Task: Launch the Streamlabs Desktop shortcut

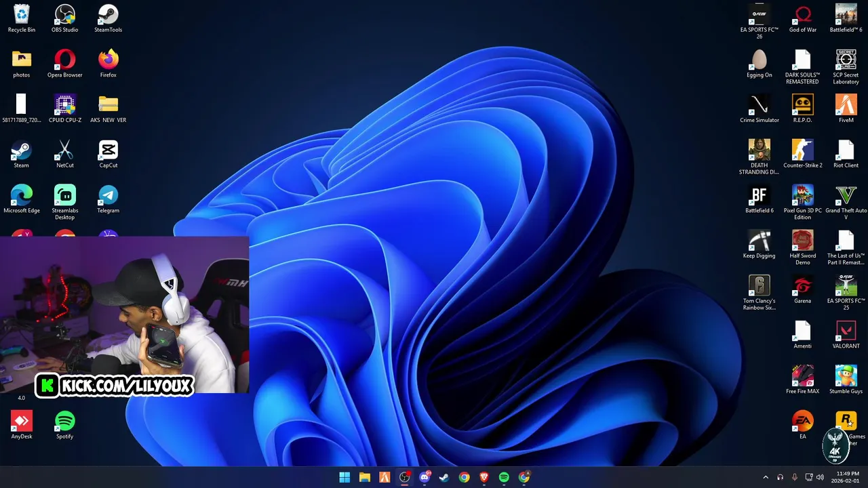Action: click(65, 203)
